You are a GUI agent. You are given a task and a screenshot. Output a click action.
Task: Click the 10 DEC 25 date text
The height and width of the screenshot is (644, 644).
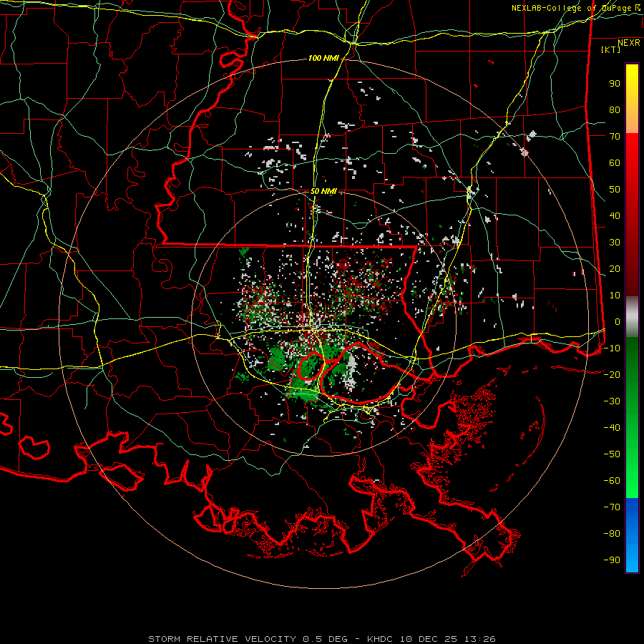429,639
